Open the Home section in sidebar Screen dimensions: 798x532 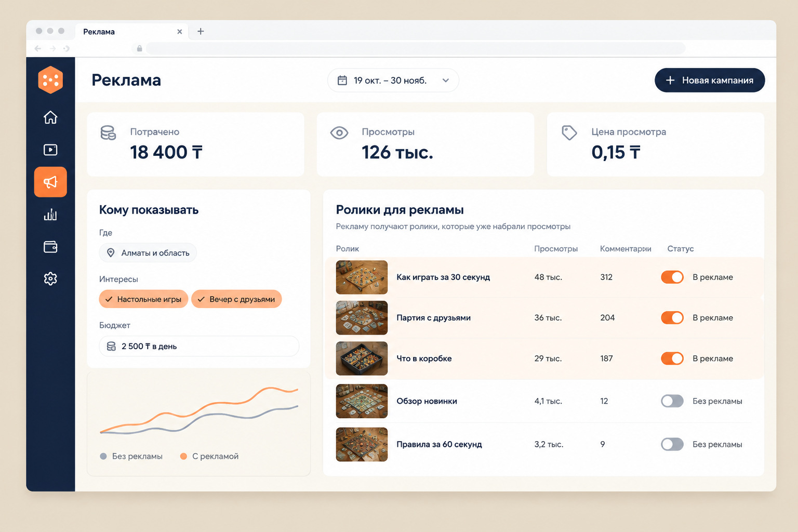point(50,117)
